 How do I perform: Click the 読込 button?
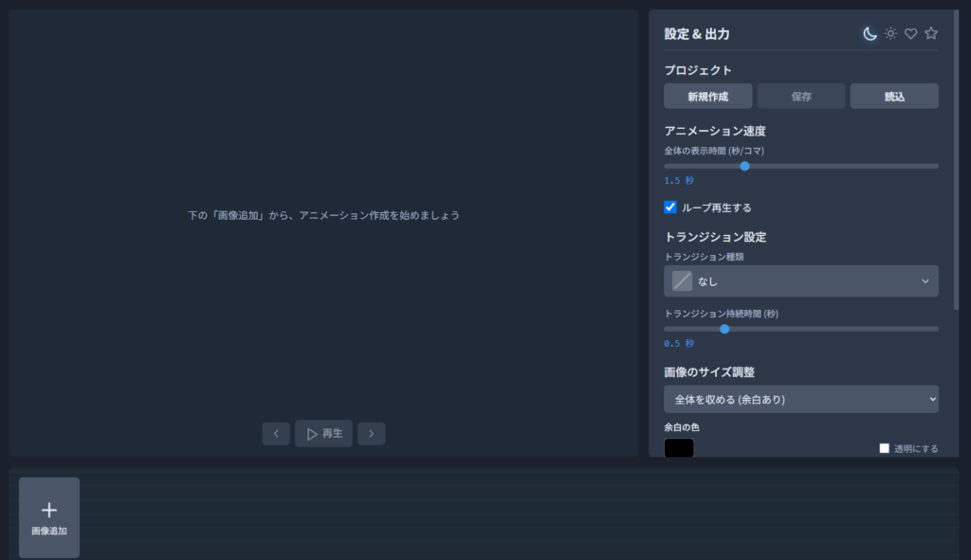(894, 97)
